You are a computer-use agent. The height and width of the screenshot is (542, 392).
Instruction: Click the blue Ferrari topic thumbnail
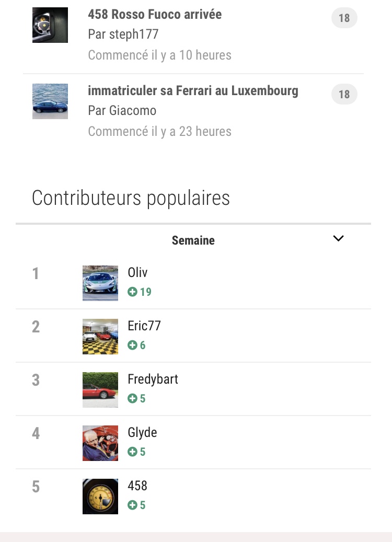(x=50, y=101)
